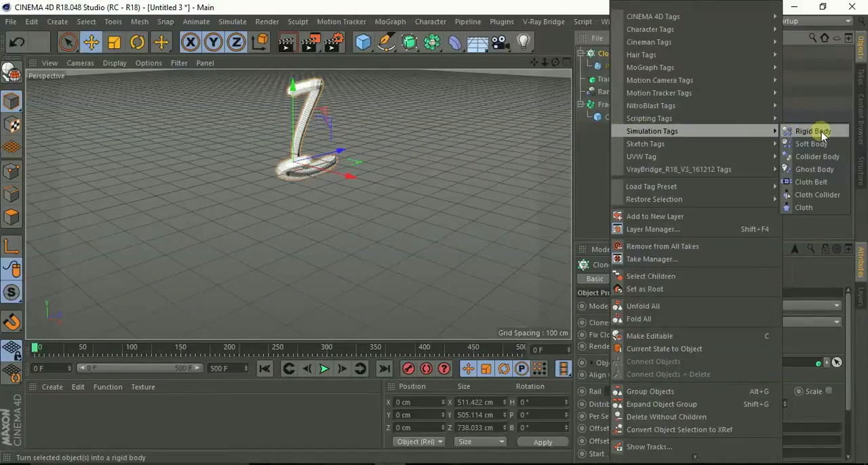The height and width of the screenshot is (465, 868).
Task: Open Size mode dropdown
Action: pos(480,442)
